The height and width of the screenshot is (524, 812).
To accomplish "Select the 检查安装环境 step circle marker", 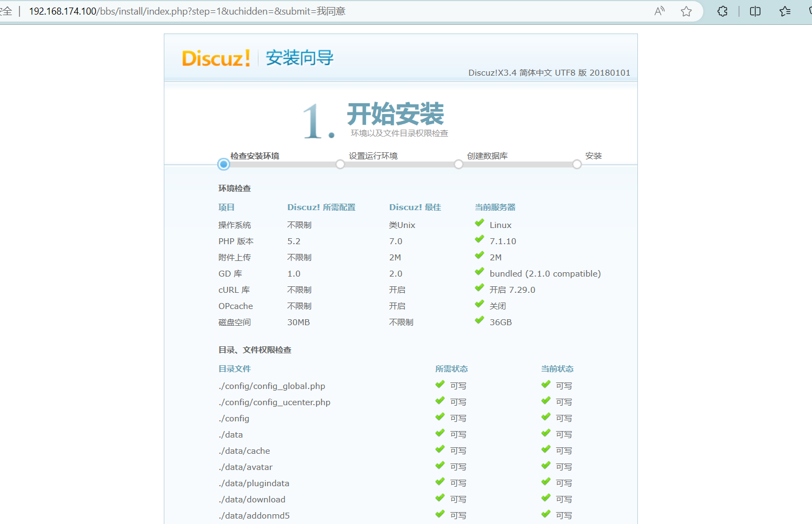I will 224,164.
